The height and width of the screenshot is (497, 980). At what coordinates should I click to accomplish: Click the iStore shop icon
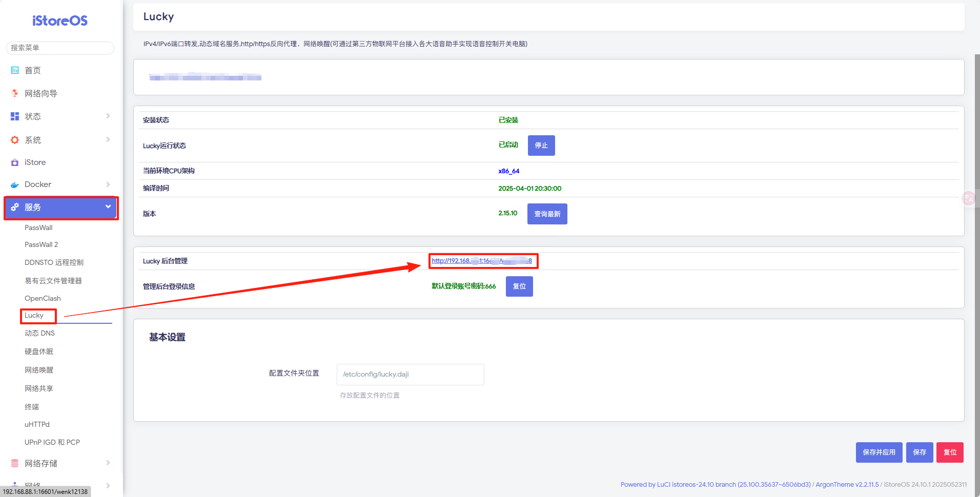15,162
